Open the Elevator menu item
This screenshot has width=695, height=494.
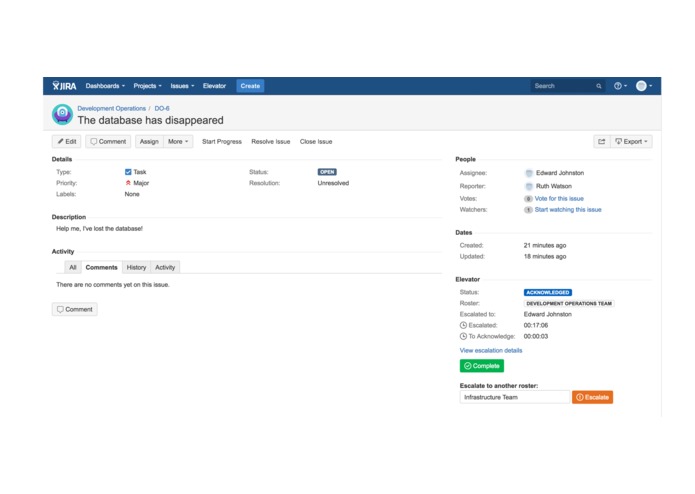point(215,86)
